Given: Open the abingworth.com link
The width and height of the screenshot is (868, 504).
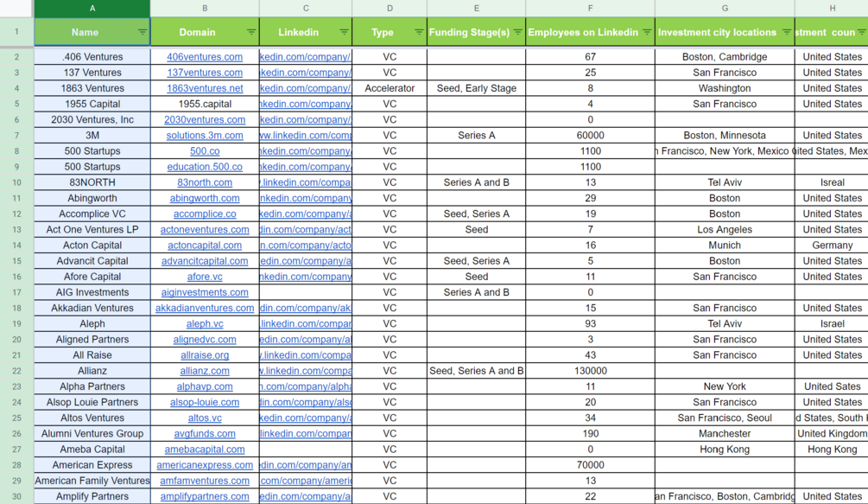Looking at the screenshot, I should (x=205, y=198).
